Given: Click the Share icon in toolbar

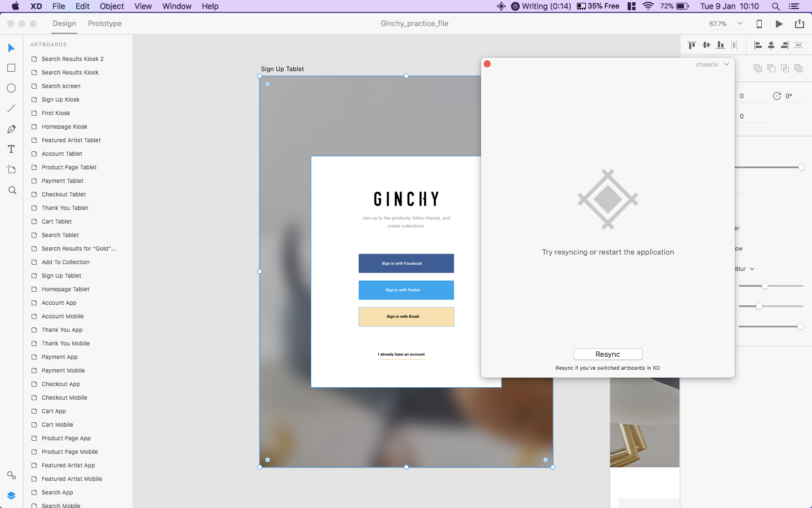Looking at the screenshot, I should point(800,24).
